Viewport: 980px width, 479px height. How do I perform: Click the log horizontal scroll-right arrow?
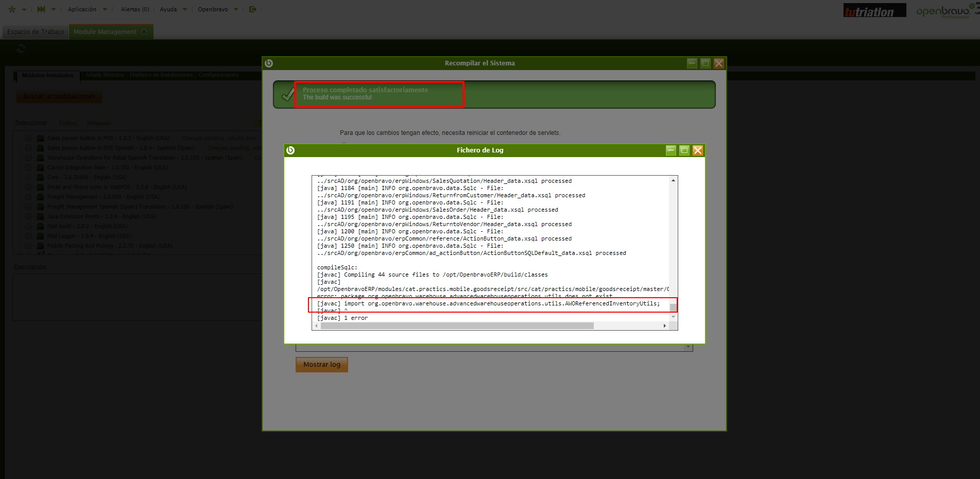pos(665,326)
